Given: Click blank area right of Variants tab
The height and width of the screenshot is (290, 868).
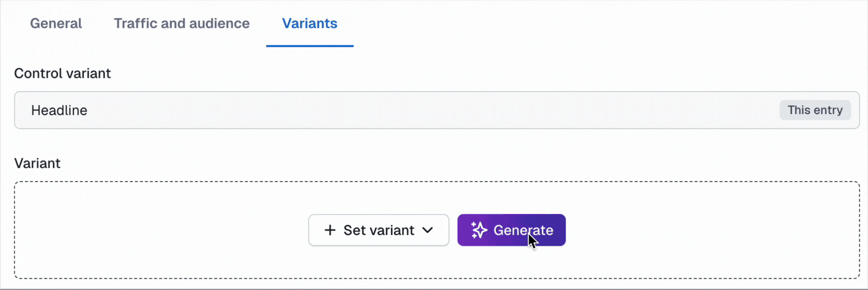Looking at the screenshot, I should tap(588, 24).
